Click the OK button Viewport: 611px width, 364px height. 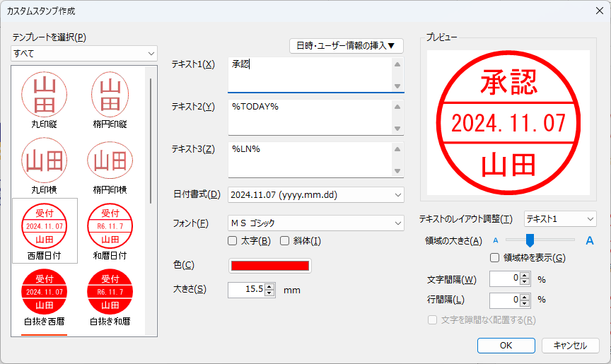pos(506,346)
